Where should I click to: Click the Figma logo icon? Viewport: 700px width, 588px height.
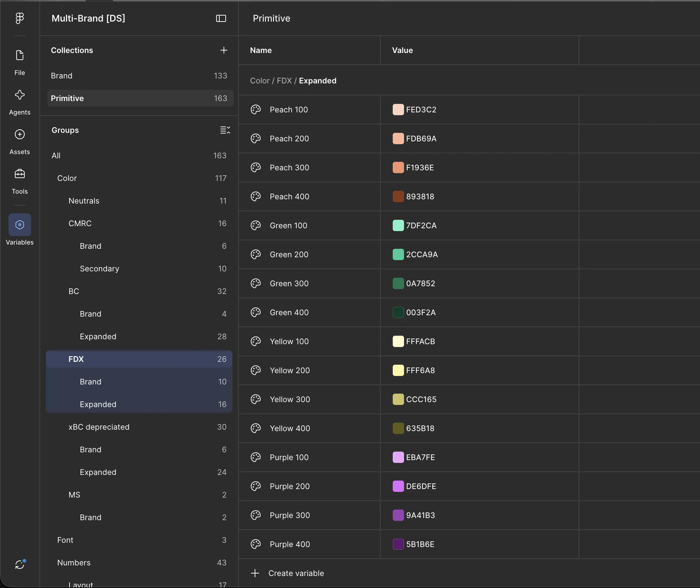coord(20,18)
